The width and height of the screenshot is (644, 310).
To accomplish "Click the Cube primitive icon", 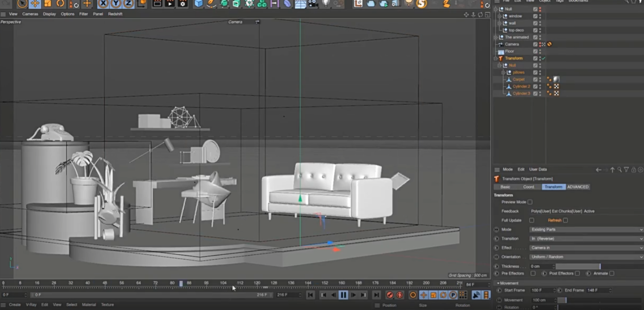I will pos(199,4).
